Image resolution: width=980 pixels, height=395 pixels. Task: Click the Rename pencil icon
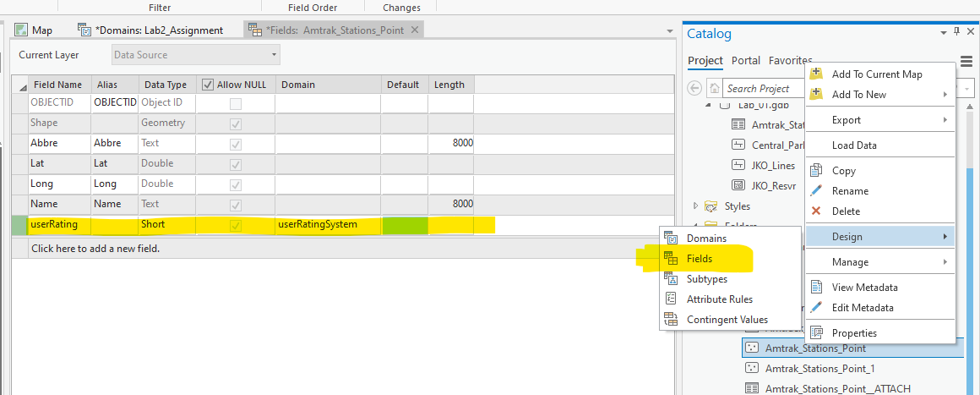pos(816,191)
